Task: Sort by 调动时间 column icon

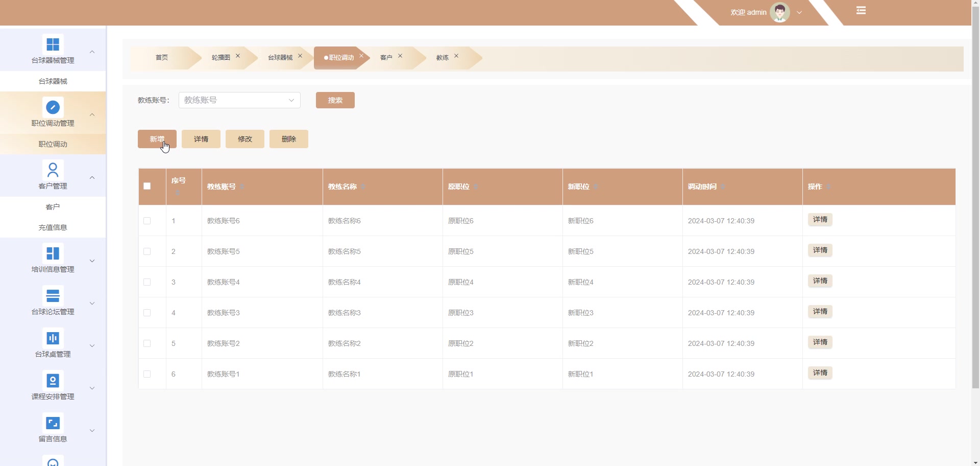Action: coord(723,187)
